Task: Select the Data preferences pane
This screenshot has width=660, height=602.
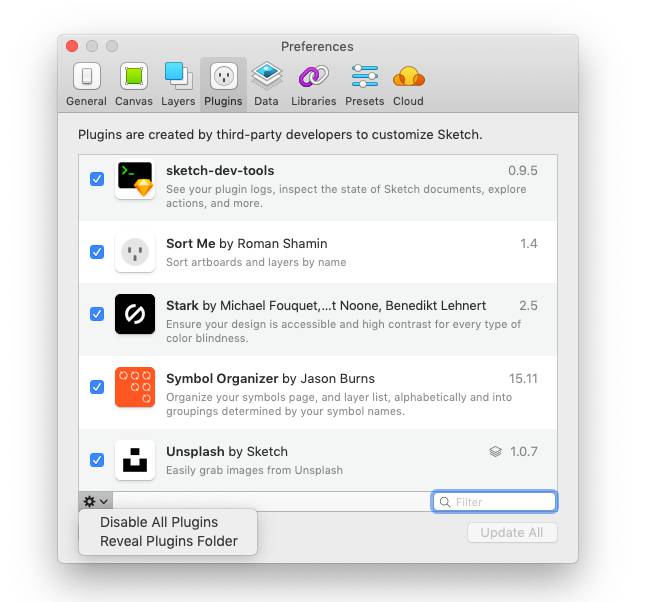Action: click(266, 84)
